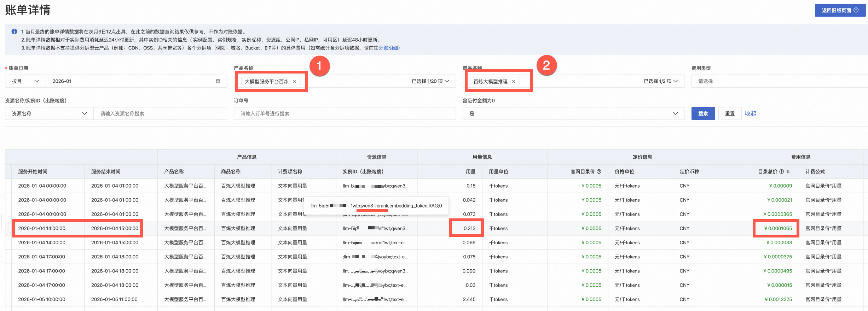
Task: Click the total price ¥ 0.000021
Action: (780, 200)
